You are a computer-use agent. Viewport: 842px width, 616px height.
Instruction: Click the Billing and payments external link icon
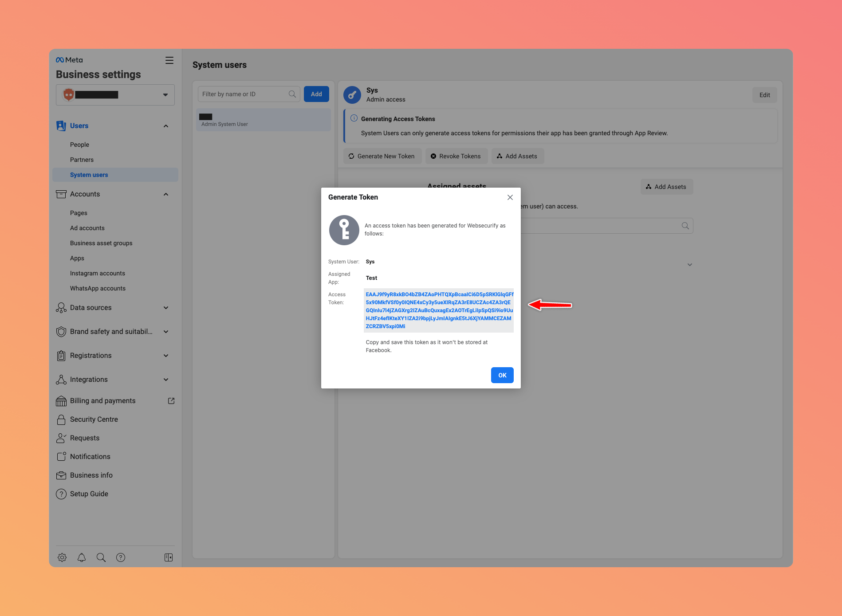point(171,401)
